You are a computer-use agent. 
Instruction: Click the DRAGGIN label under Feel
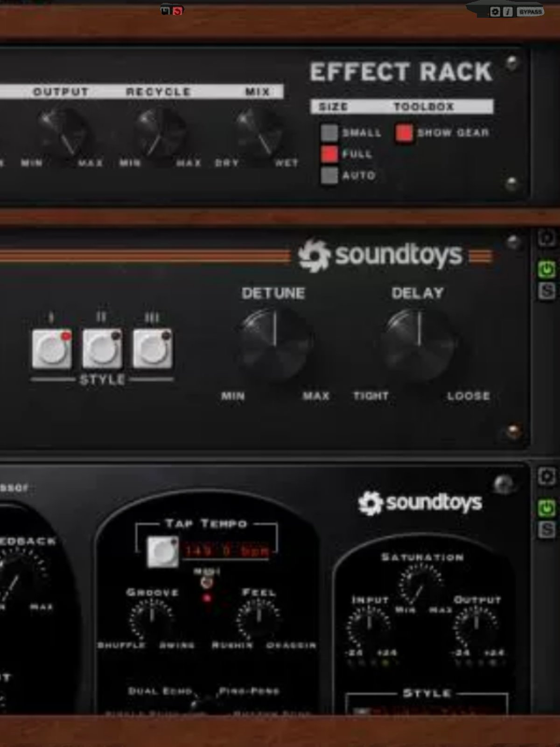291,645
